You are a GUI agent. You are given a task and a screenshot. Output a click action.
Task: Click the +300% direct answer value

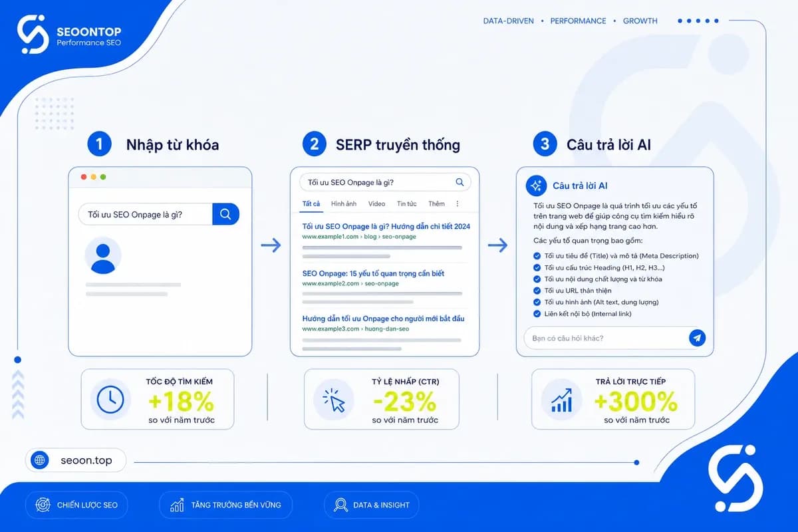point(636,402)
